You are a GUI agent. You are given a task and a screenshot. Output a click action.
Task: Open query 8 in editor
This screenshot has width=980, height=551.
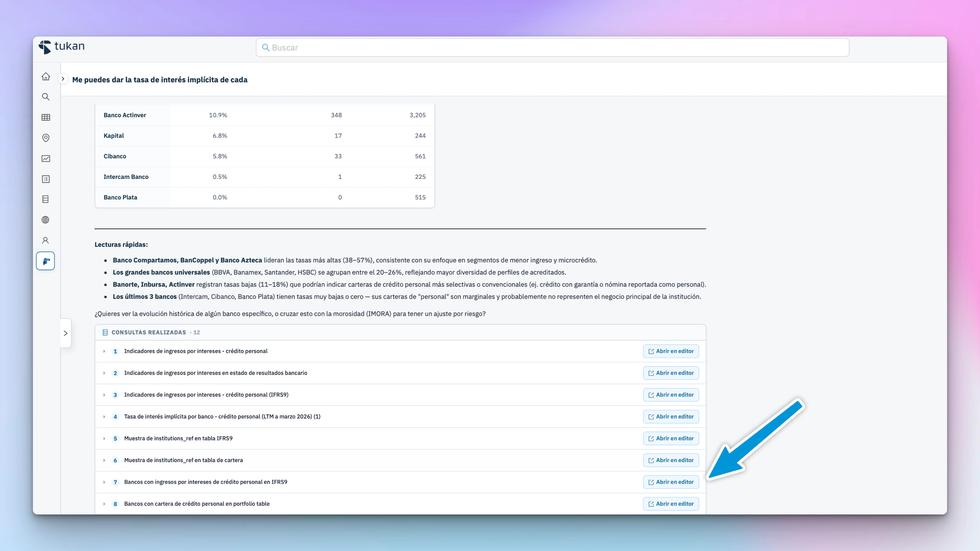coord(671,504)
